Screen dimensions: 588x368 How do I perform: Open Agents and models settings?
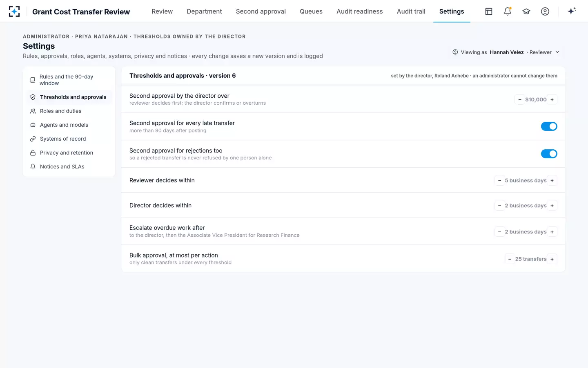69,125
